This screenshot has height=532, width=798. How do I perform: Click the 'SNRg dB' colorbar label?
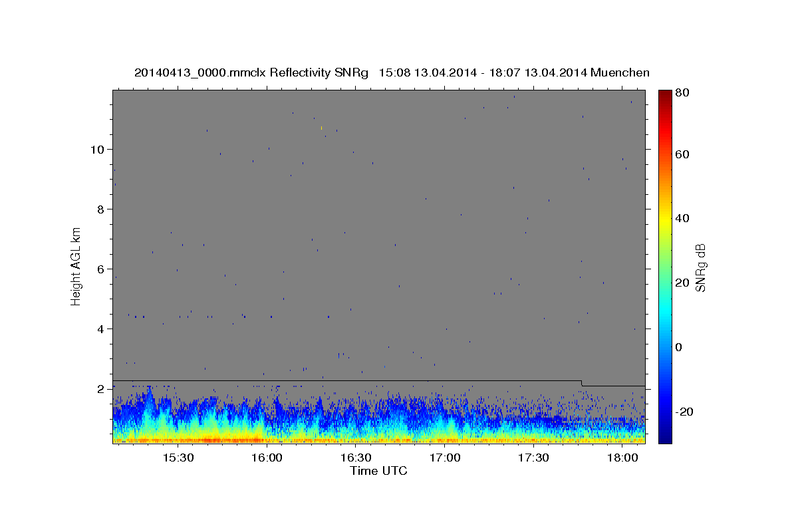(x=700, y=267)
